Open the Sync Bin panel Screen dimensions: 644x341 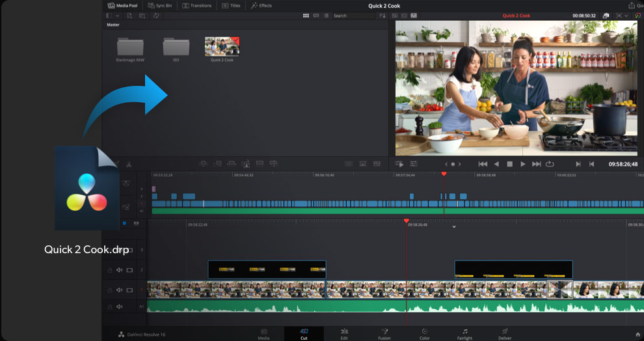[159, 6]
